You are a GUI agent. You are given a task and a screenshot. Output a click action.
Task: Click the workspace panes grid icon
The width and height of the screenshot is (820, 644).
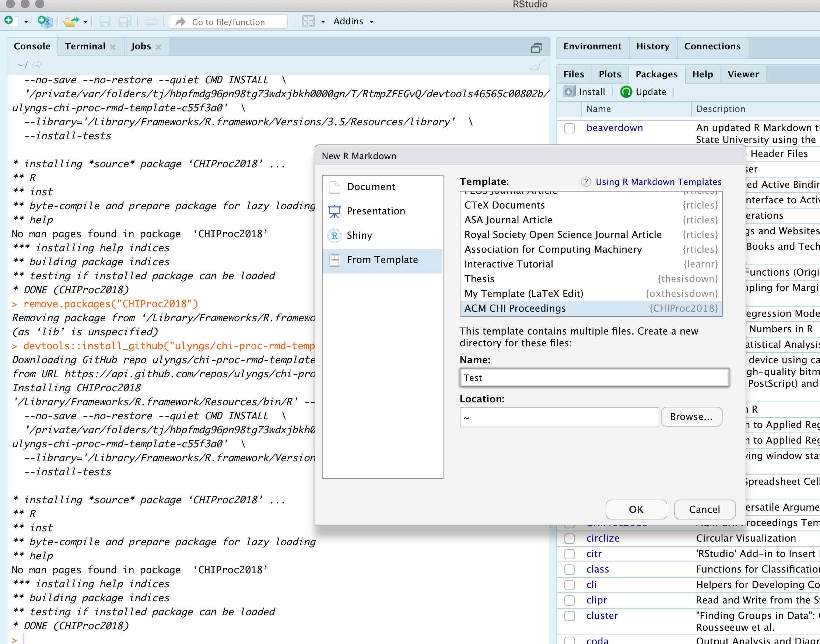pos(308,21)
